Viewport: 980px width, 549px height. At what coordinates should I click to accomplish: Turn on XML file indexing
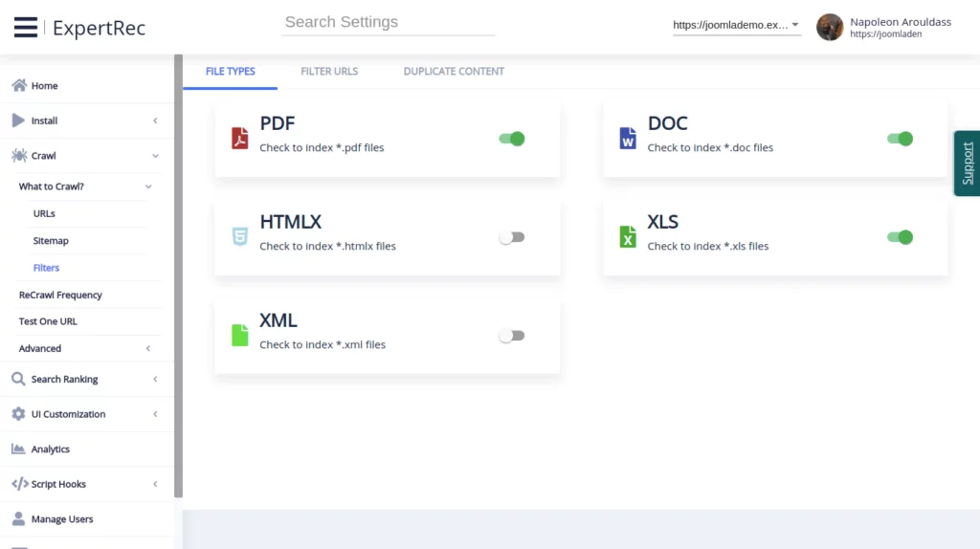(512, 336)
